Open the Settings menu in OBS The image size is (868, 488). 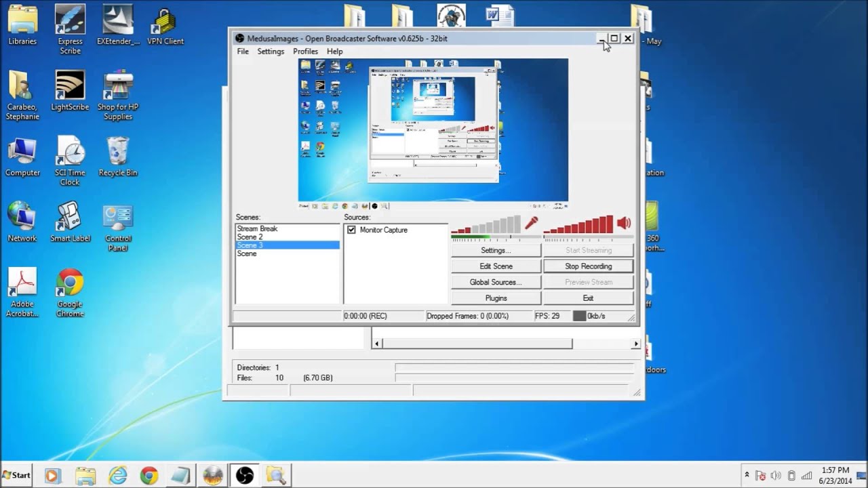click(x=271, y=52)
